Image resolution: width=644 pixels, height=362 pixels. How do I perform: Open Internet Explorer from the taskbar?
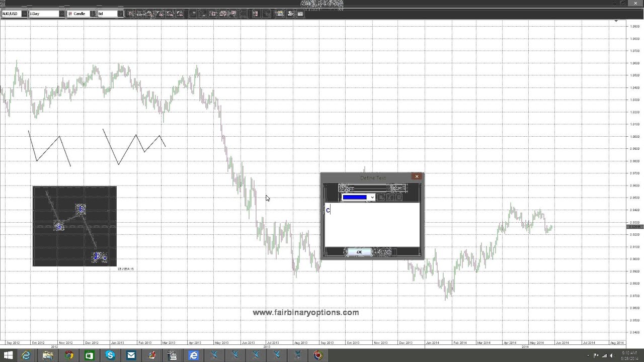[x=26, y=355]
